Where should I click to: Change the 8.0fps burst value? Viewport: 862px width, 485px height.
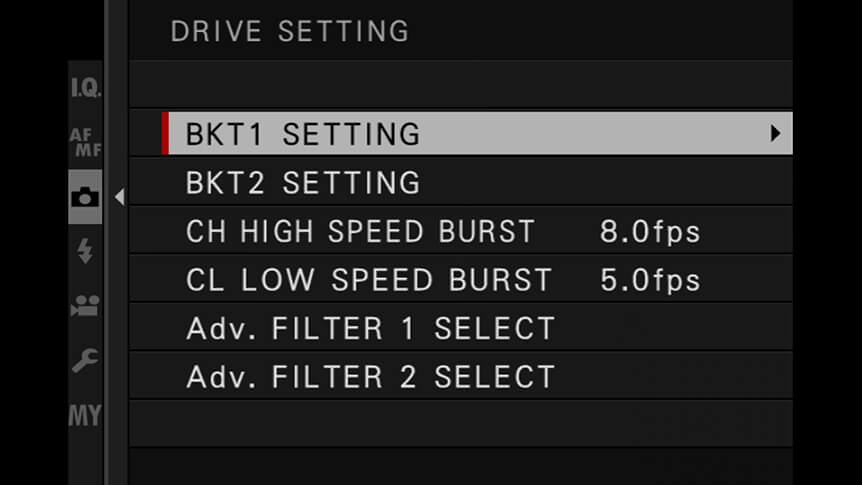coord(650,232)
